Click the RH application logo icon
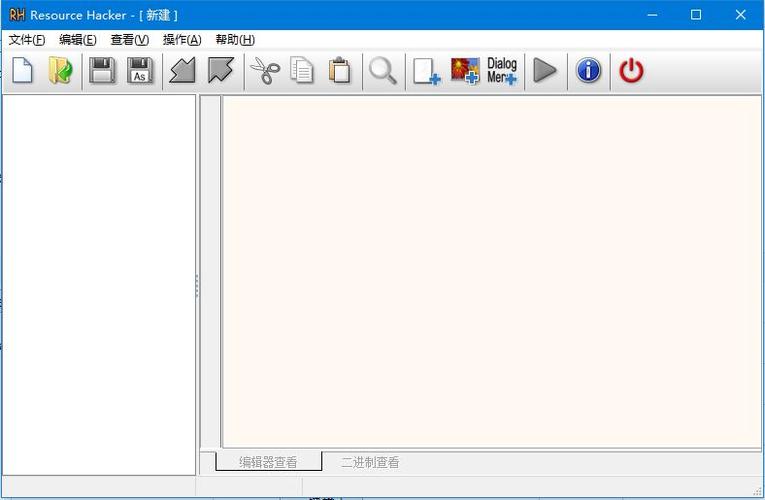 [x=17, y=15]
